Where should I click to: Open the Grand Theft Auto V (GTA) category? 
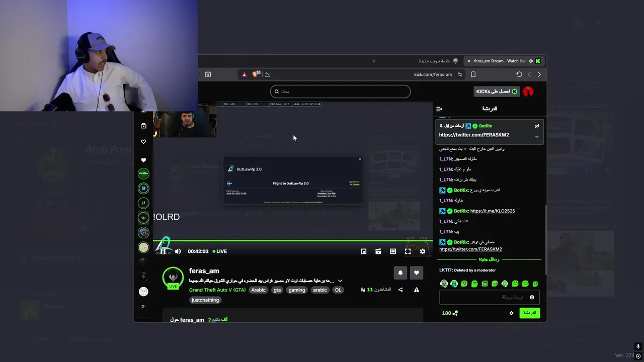tap(217, 290)
